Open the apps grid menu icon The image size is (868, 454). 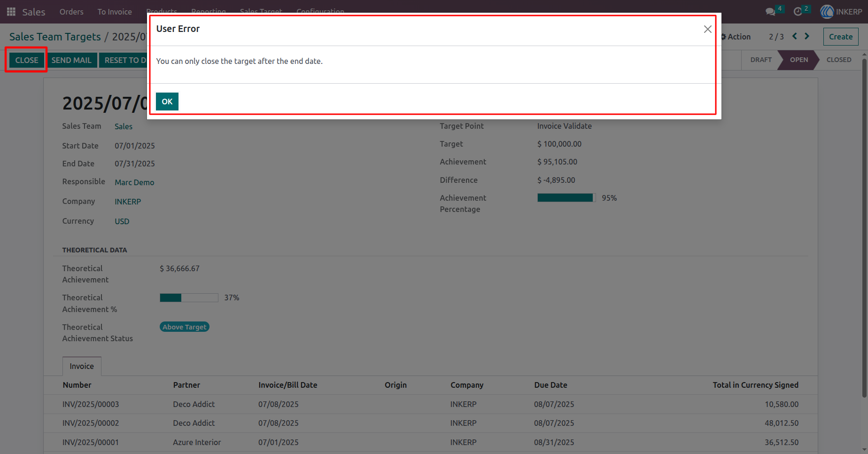pyautogui.click(x=11, y=12)
